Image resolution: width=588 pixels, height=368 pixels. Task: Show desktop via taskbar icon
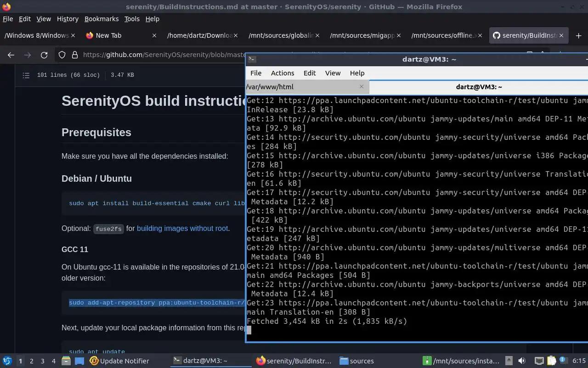pos(79,361)
